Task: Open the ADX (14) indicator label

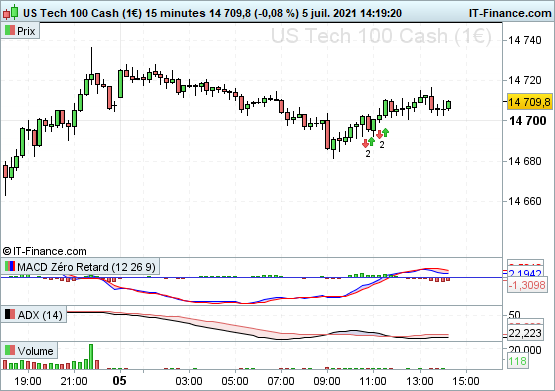Action: (34, 315)
